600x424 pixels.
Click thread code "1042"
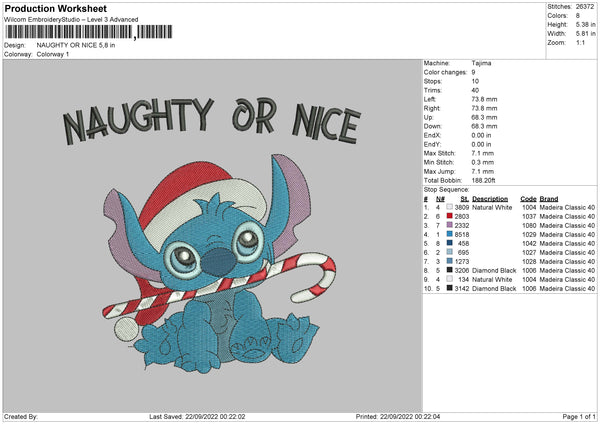pyautogui.click(x=529, y=243)
